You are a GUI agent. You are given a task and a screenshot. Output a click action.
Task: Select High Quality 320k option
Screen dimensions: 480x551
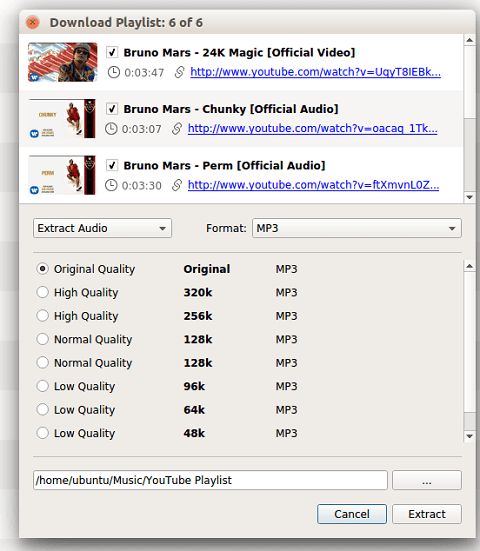coord(43,292)
